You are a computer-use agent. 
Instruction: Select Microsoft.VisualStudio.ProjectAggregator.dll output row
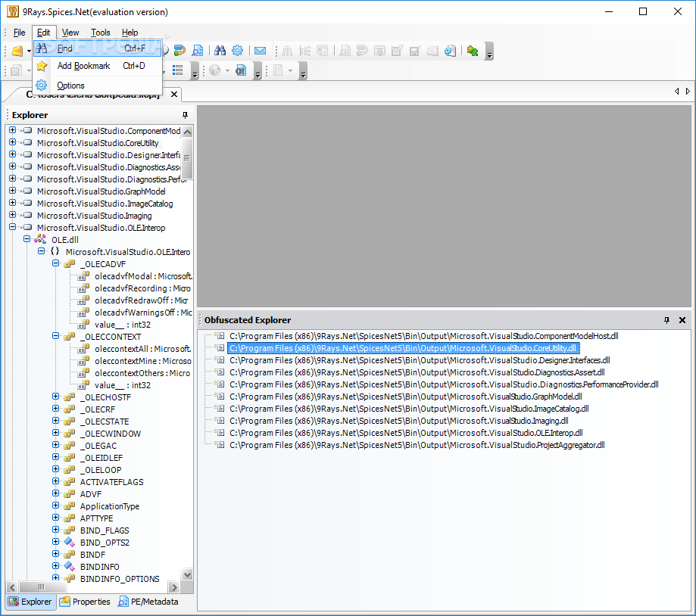(417, 445)
